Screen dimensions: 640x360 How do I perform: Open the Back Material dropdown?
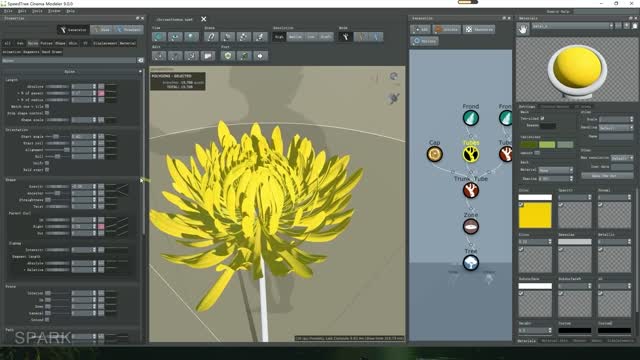556,170
